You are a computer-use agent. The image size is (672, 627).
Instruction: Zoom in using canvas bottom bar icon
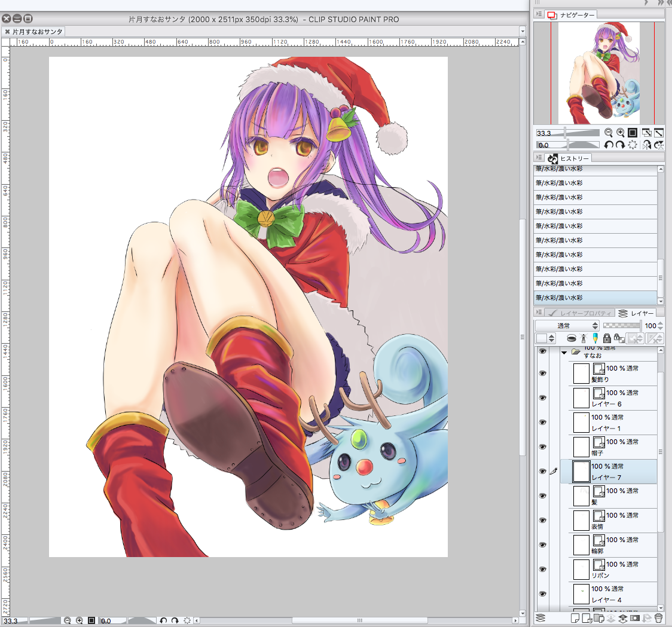click(80, 620)
